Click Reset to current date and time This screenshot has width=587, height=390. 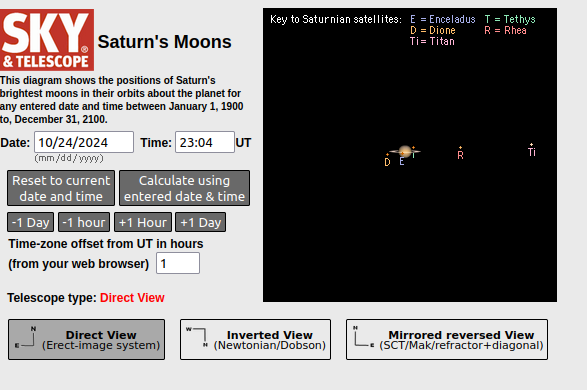61,188
